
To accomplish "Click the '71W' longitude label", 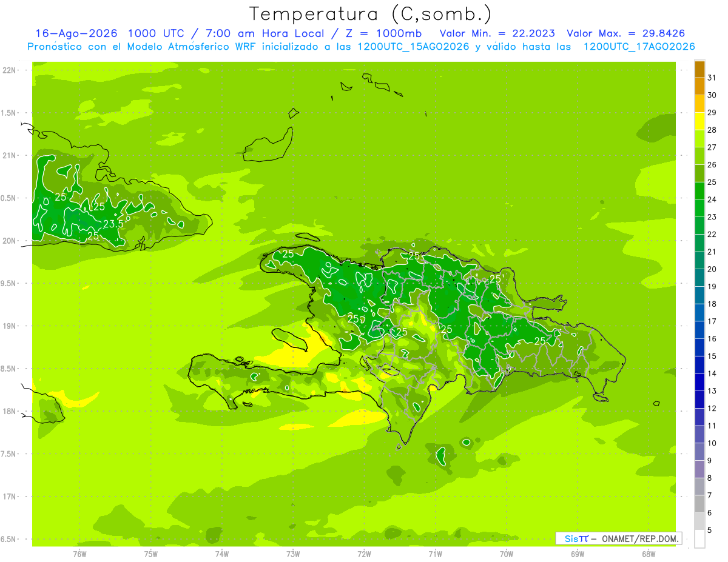I will tap(435, 554).
